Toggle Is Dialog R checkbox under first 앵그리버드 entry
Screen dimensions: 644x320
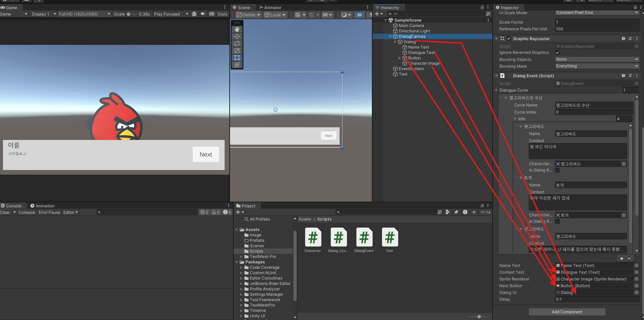(x=557, y=170)
